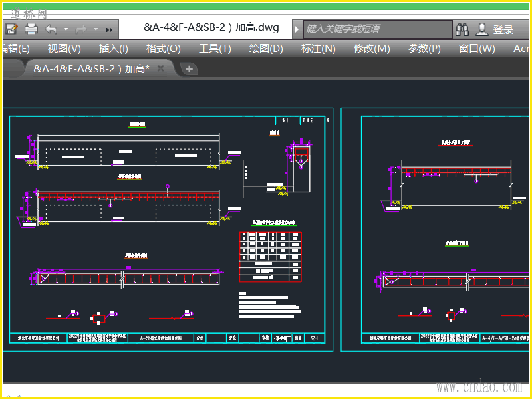Viewport: 532px width, 399px height.
Task: Open the Redo history dropdown arrow
Action: pyautogui.click(x=96, y=29)
